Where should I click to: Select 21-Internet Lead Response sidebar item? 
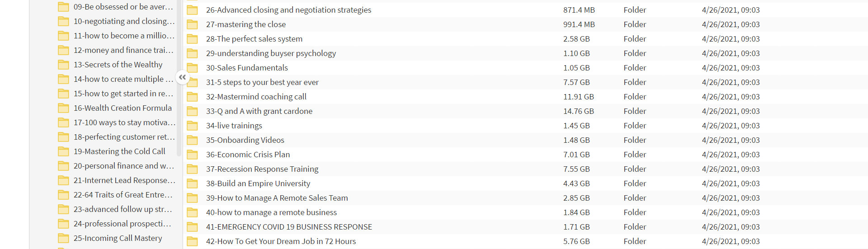tap(124, 180)
